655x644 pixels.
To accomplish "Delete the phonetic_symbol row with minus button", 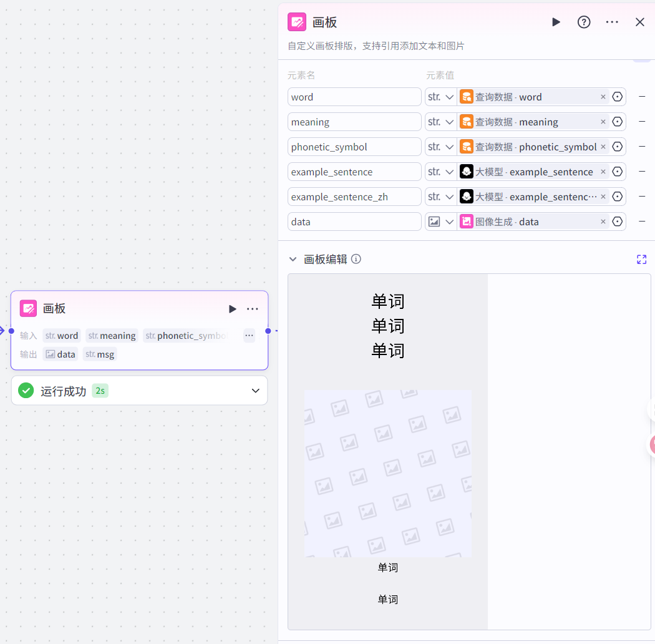I will coord(643,147).
